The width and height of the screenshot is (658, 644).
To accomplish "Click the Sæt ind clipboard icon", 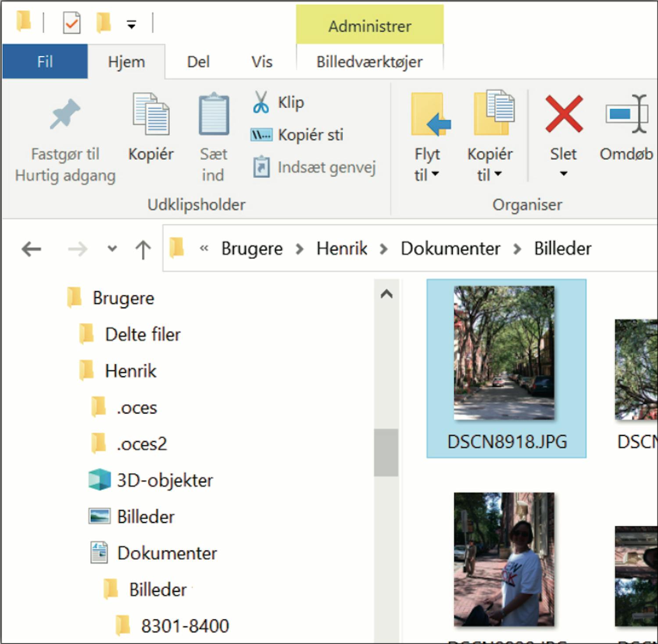I will point(213,115).
